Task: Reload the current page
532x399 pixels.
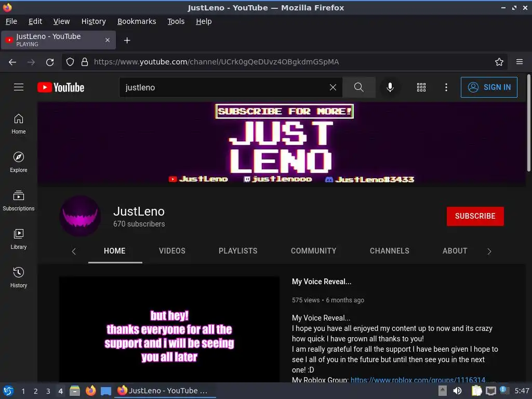Action: (50, 62)
